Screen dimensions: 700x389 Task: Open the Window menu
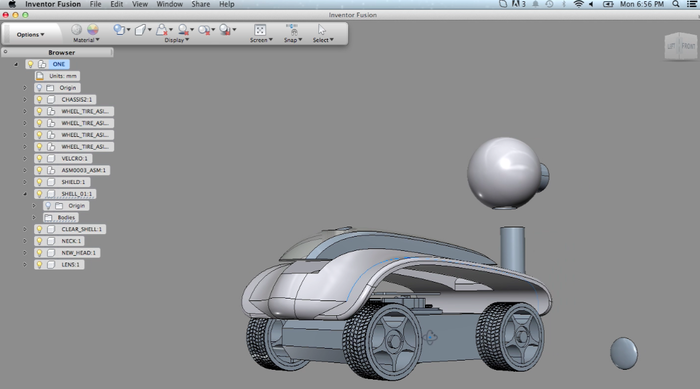pyautogui.click(x=169, y=4)
